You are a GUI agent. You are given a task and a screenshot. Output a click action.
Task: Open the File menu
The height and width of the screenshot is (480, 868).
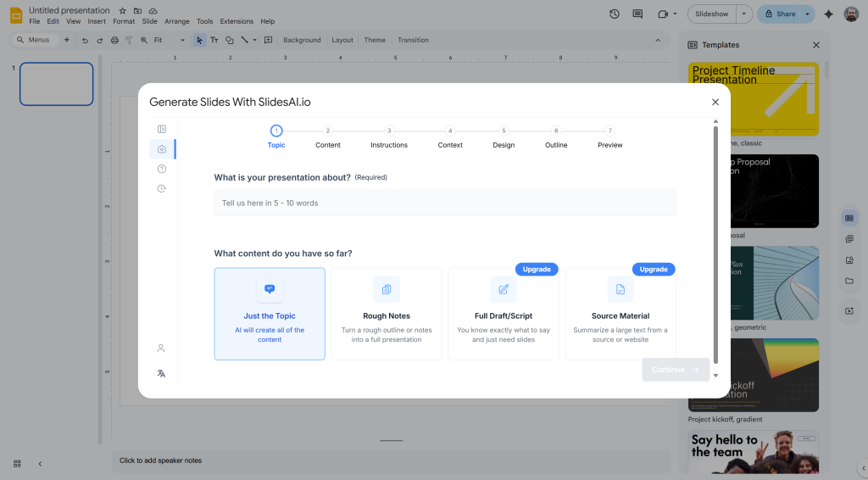(34, 21)
